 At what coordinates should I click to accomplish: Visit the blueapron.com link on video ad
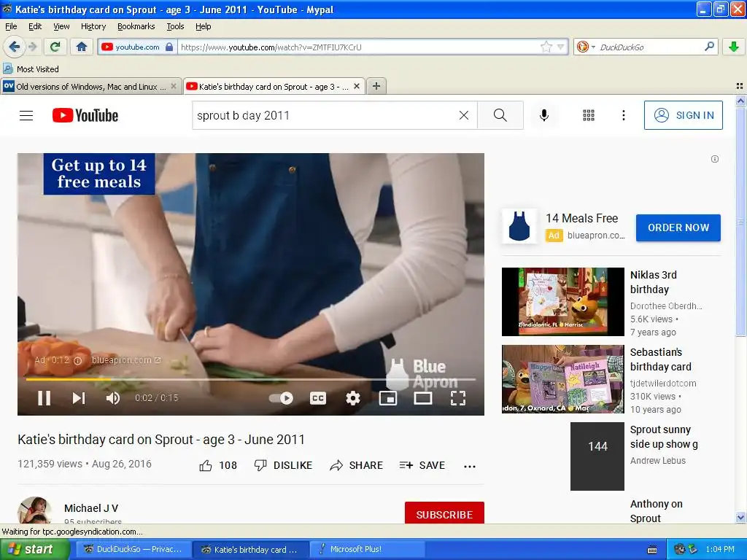pyautogui.click(x=125, y=360)
